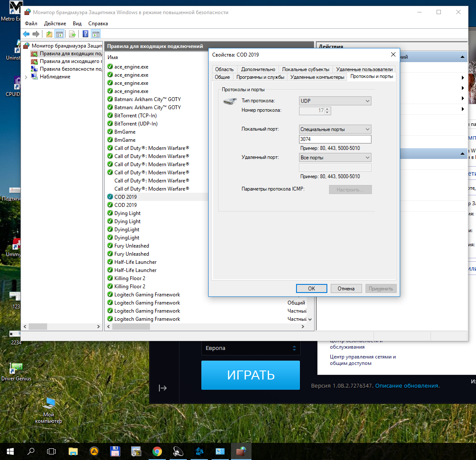The height and width of the screenshot is (460, 476).
Task: Open the orange AIMP player taskbar icon
Action: [x=94, y=451]
